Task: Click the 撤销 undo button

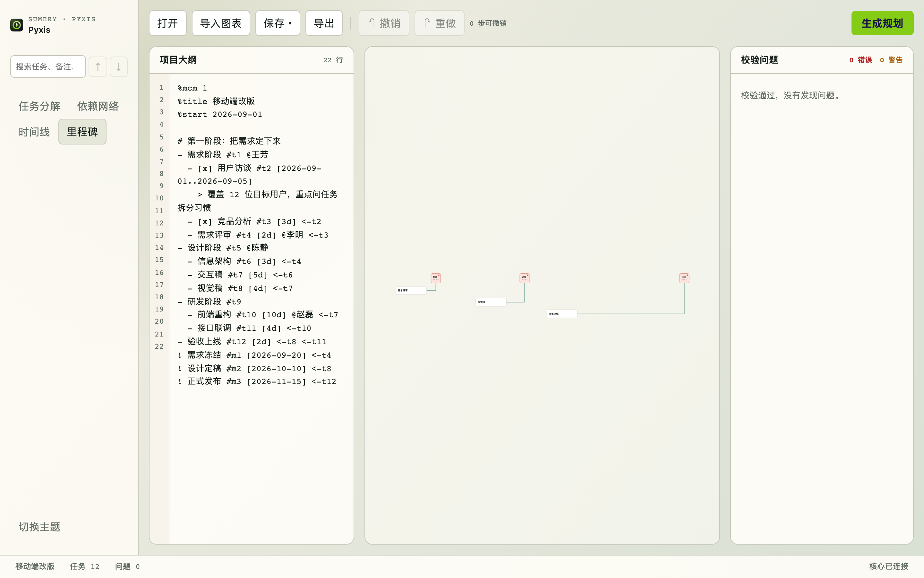Action: 384,23
